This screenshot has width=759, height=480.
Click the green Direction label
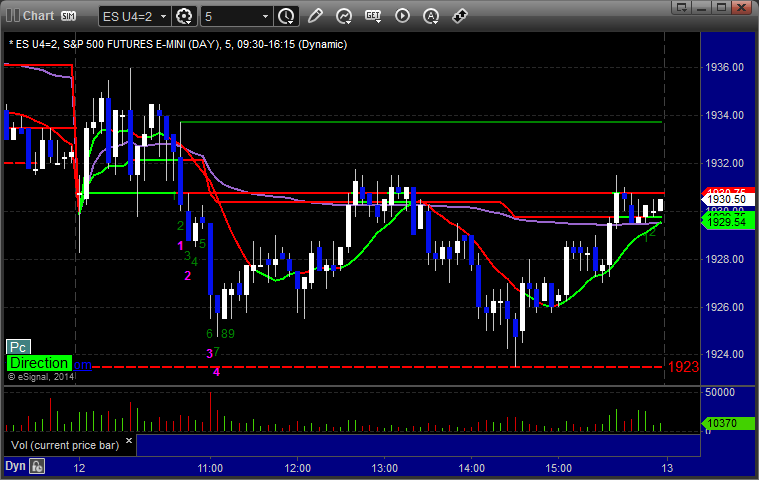(39, 363)
